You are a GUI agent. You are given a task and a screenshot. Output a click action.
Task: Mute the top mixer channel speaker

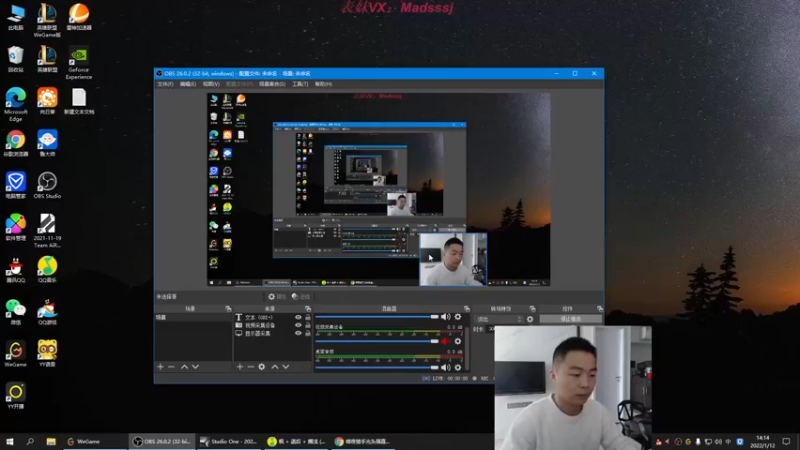445,317
